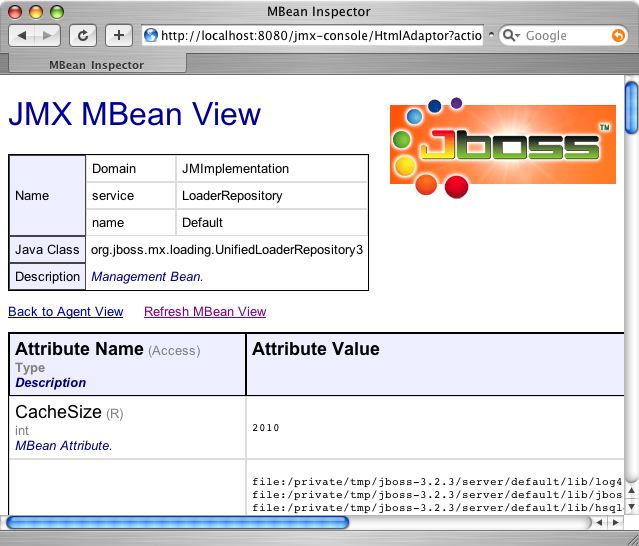Screen dimensions: 639x546
Task: Reload the page with the refresh button
Action: [83, 36]
